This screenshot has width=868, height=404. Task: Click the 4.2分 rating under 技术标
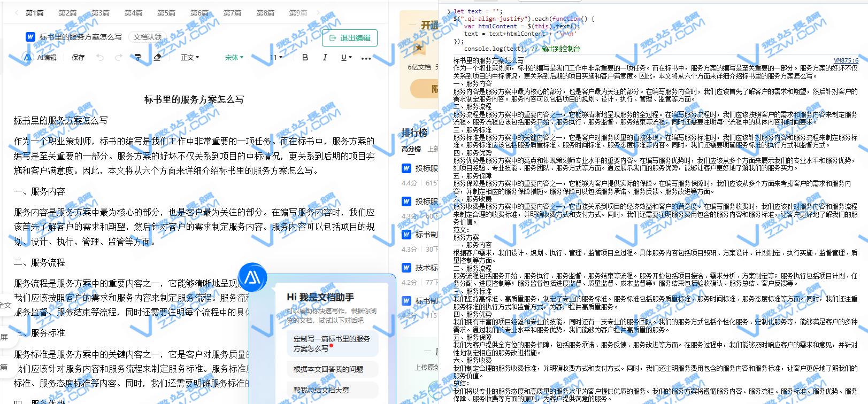point(409,282)
